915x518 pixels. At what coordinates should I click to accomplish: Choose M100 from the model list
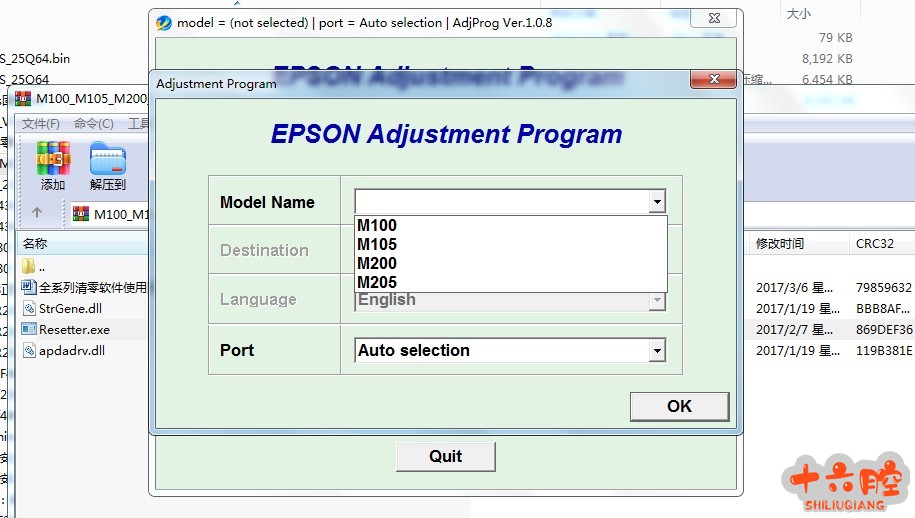click(x=377, y=226)
